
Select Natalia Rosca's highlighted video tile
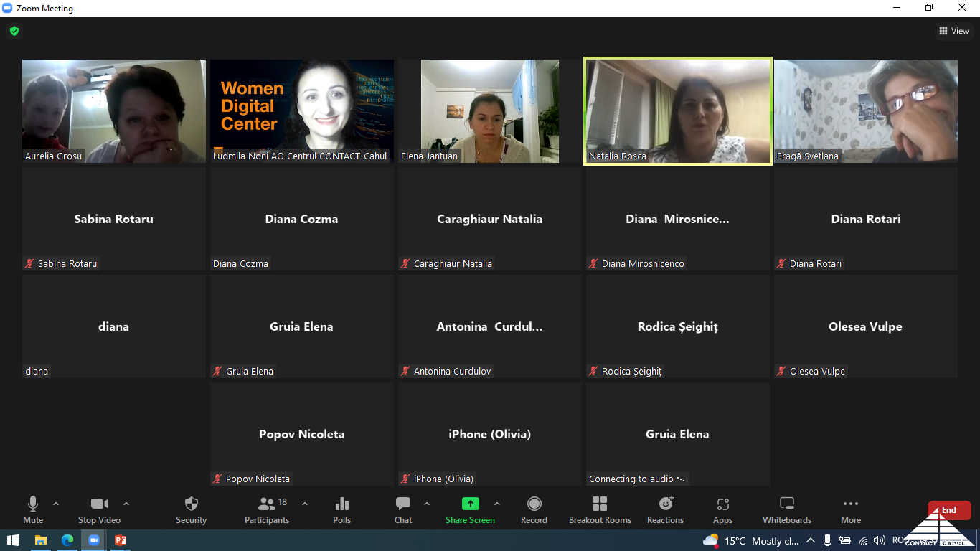pyautogui.click(x=678, y=111)
